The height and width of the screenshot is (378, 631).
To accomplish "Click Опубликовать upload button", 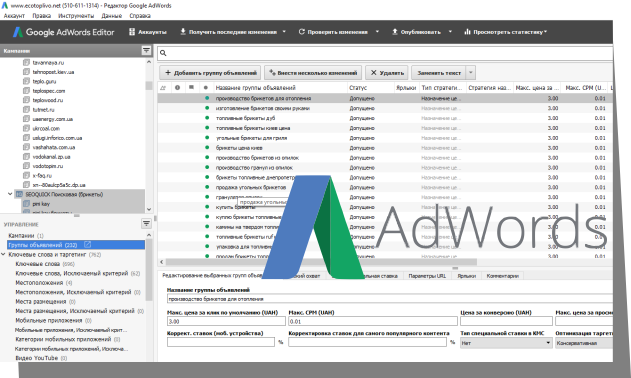I will pos(417,32).
